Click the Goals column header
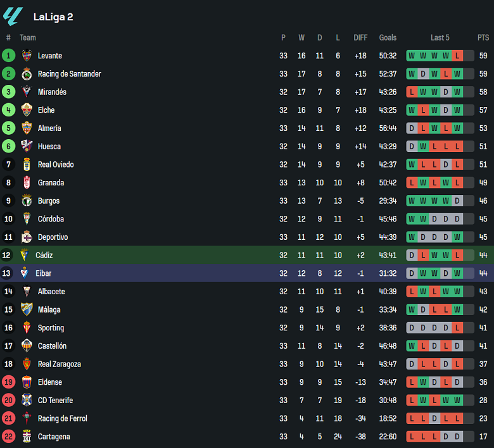494x448 pixels. [388, 38]
